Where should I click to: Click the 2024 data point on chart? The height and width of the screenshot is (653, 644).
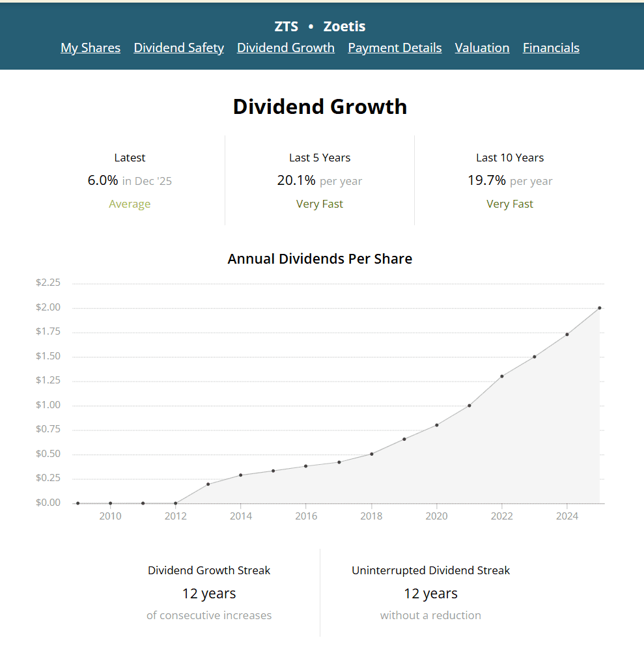click(567, 335)
